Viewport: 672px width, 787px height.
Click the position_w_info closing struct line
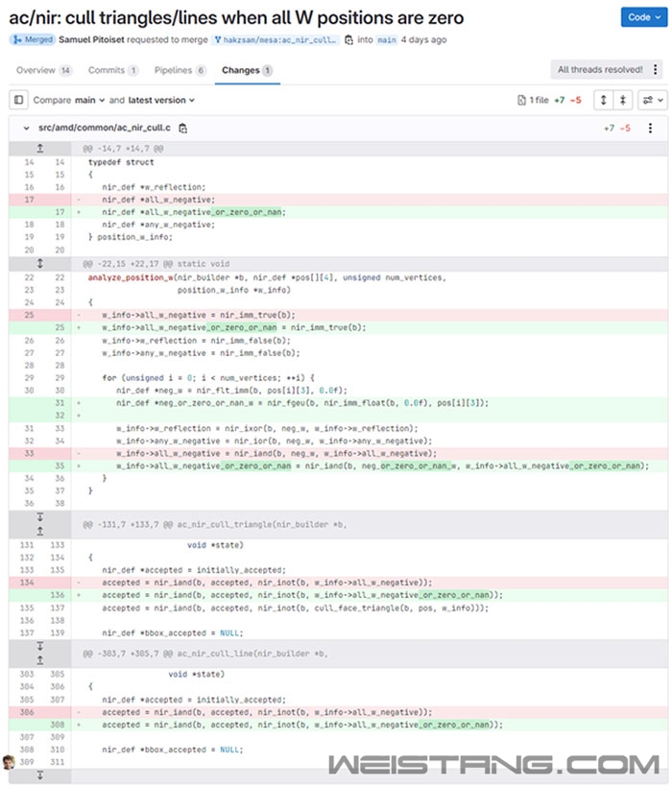pyautogui.click(x=130, y=237)
